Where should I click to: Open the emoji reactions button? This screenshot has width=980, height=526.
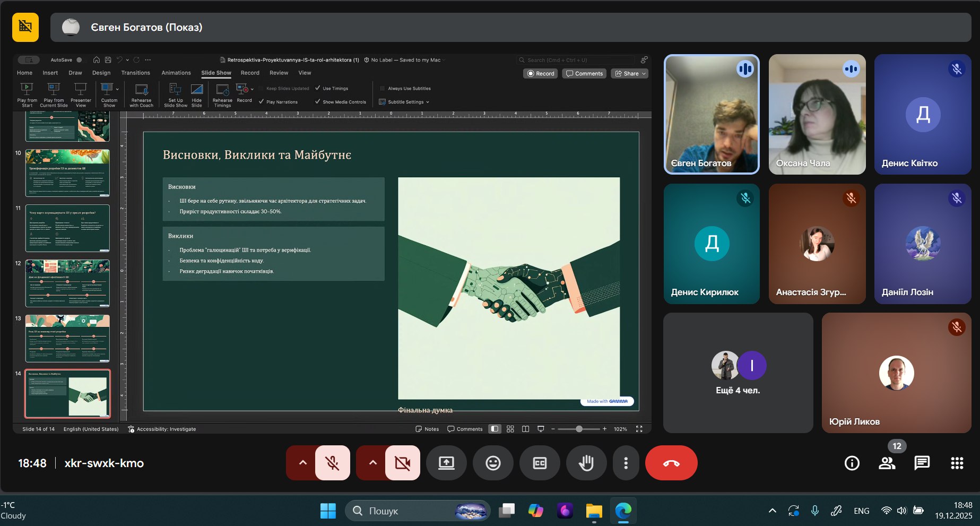pos(493,463)
